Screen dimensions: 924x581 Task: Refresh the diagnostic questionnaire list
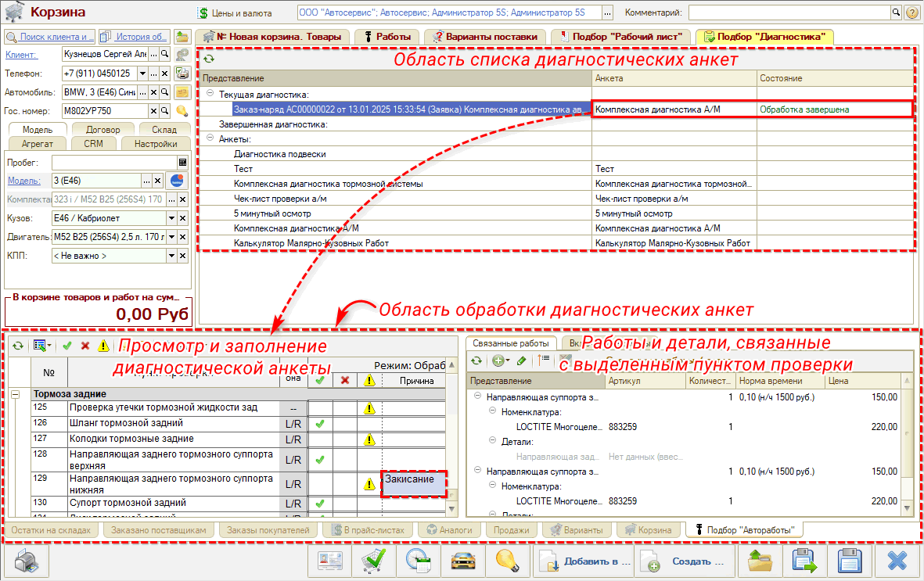[209, 59]
